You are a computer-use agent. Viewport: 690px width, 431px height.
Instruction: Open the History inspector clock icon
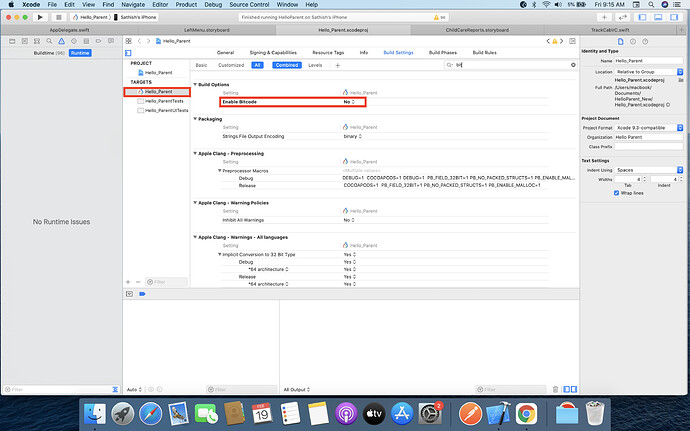coord(633,41)
